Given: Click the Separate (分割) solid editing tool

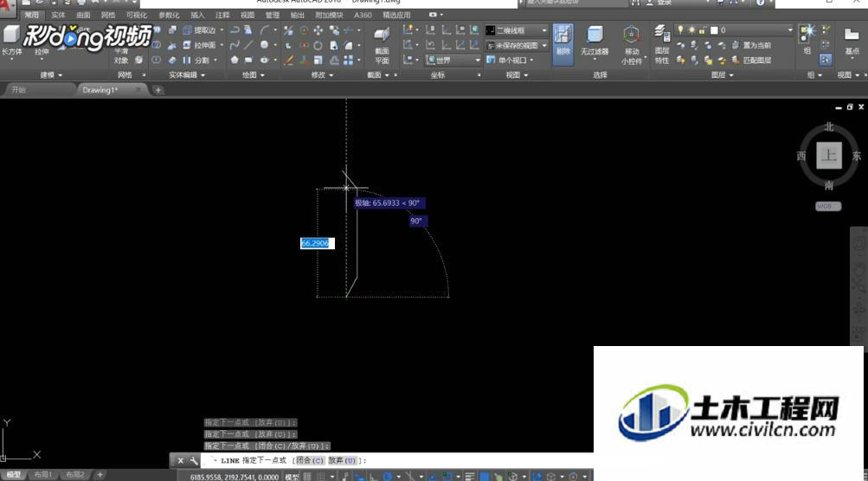Looking at the screenshot, I should [196, 60].
